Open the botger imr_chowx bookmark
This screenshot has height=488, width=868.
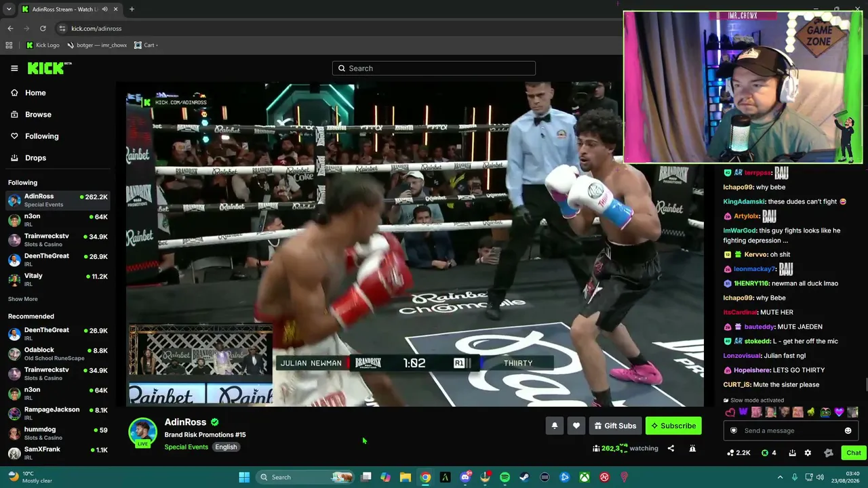click(97, 45)
